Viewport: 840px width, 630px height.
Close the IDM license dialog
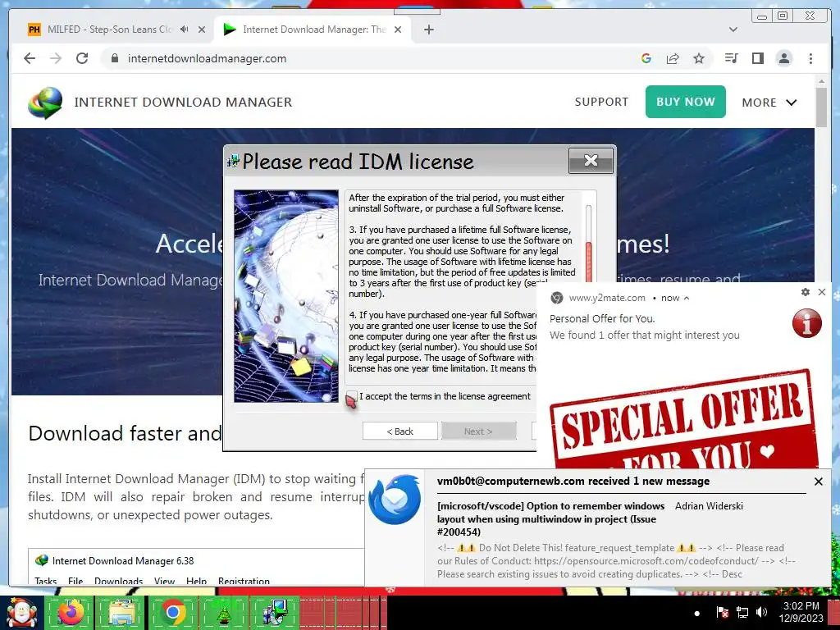pos(591,160)
